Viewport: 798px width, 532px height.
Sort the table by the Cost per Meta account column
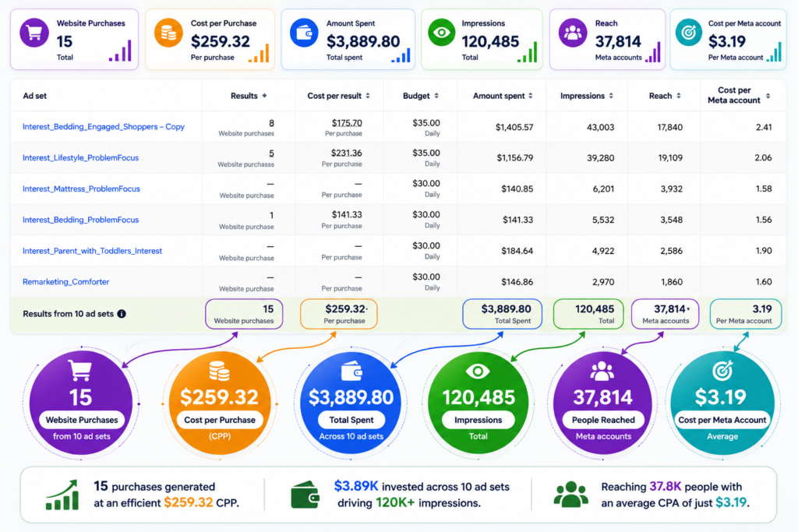pos(768,96)
